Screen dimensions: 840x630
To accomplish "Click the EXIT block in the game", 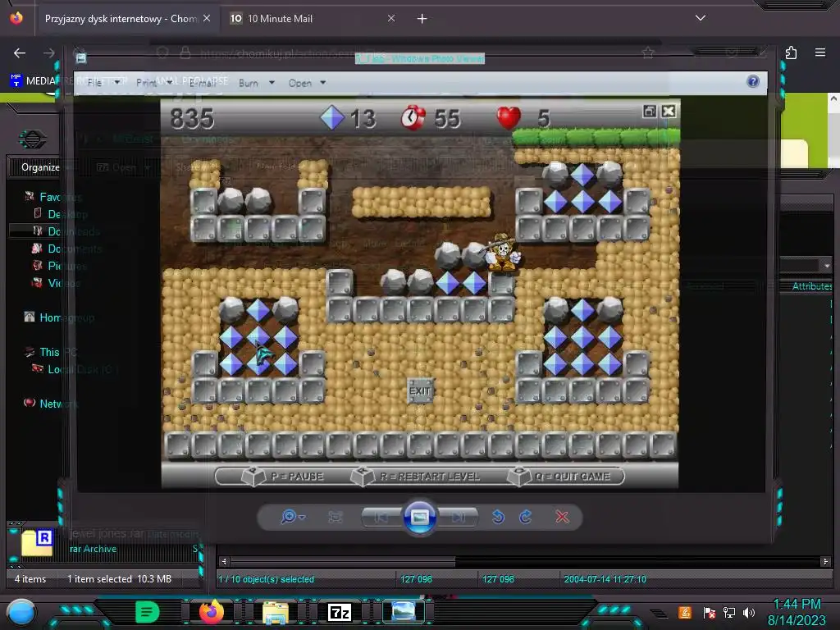I will (420, 390).
